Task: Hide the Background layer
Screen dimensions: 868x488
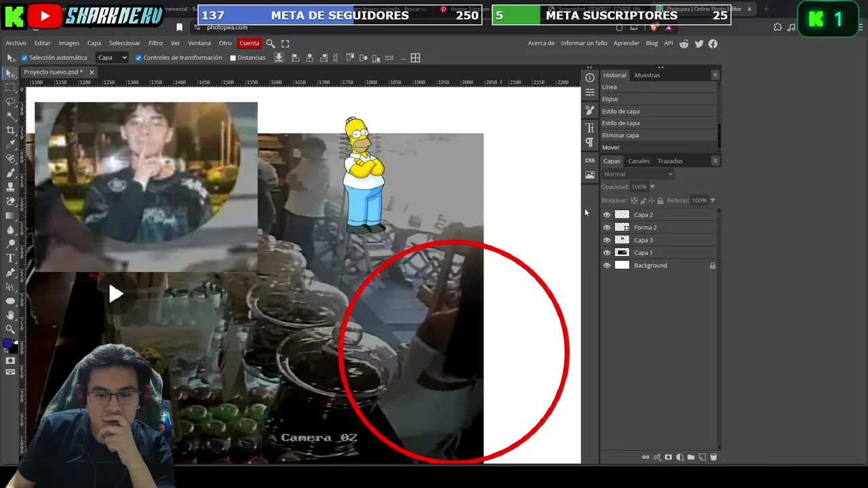Action: [x=607, y=266]
